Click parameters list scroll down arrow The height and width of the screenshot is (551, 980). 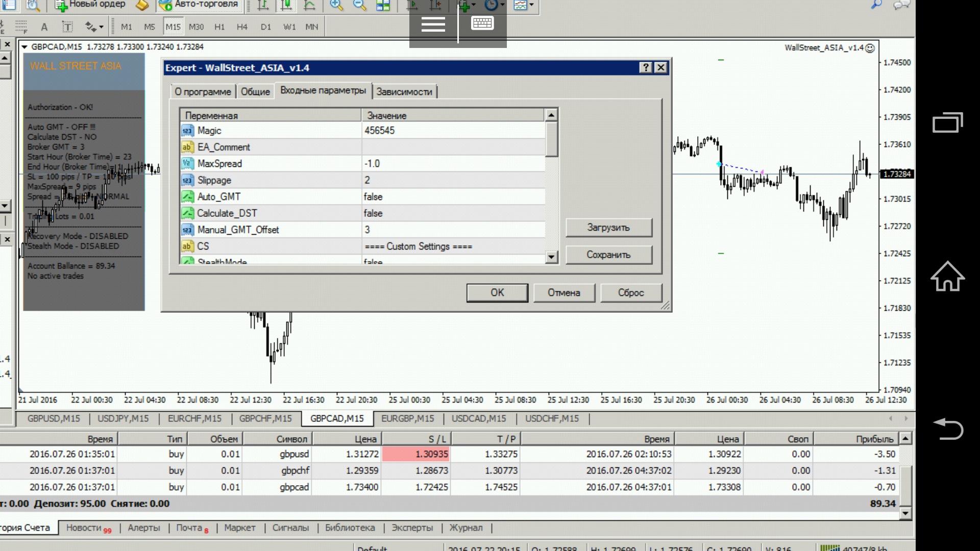pos(551,257)
